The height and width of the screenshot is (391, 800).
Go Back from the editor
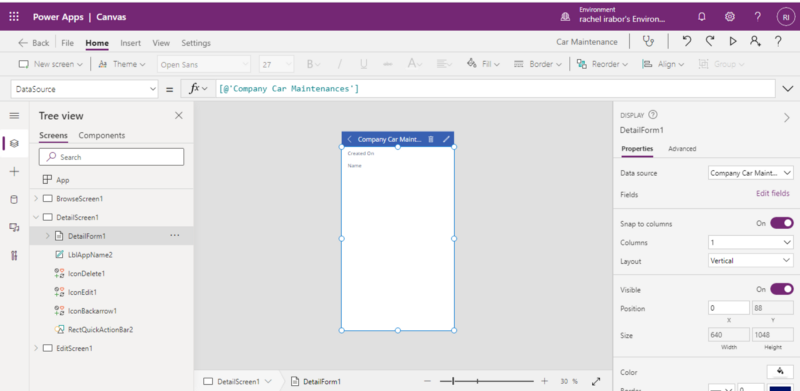[x=34, y=43]
